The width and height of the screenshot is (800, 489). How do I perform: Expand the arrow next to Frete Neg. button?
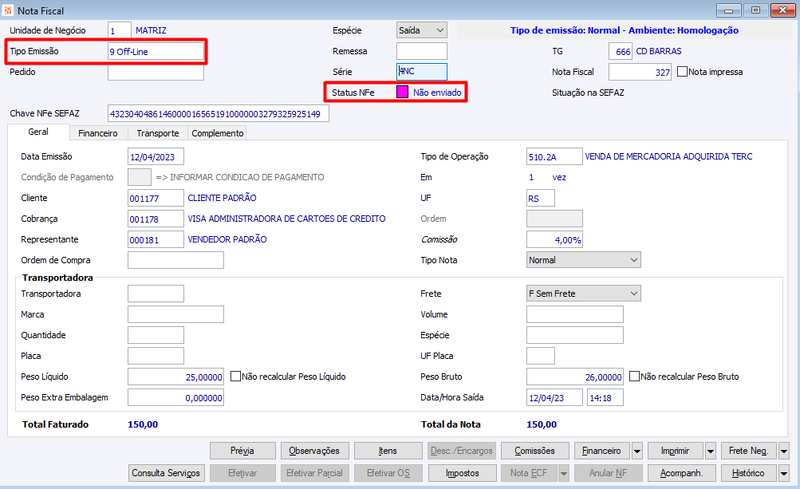(x=784, y=451)
